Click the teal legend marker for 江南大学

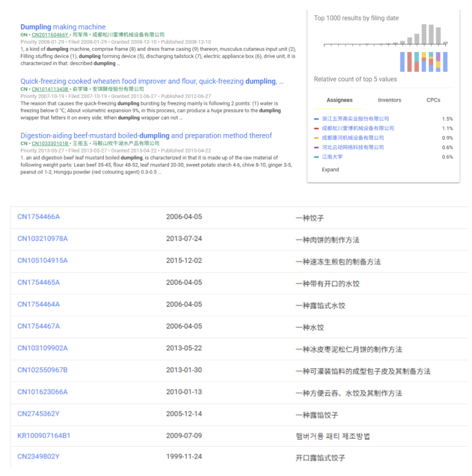click(316, 157)
